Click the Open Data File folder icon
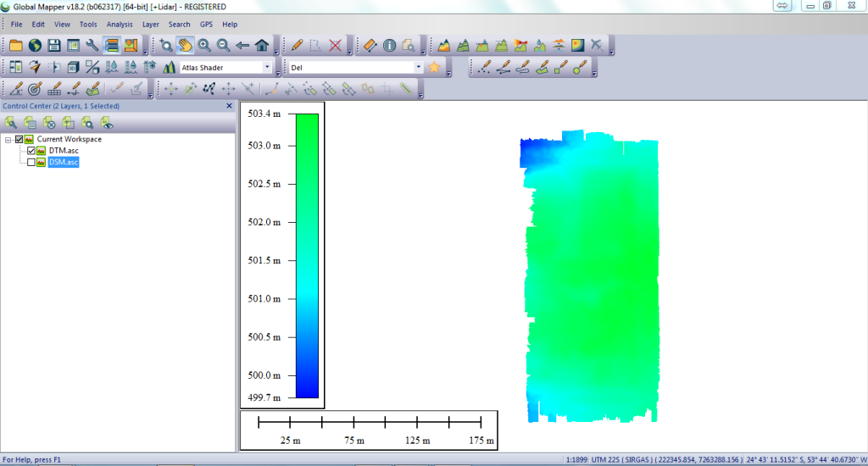The height and width of the screenshot is (466, 868). click(16, 45)
